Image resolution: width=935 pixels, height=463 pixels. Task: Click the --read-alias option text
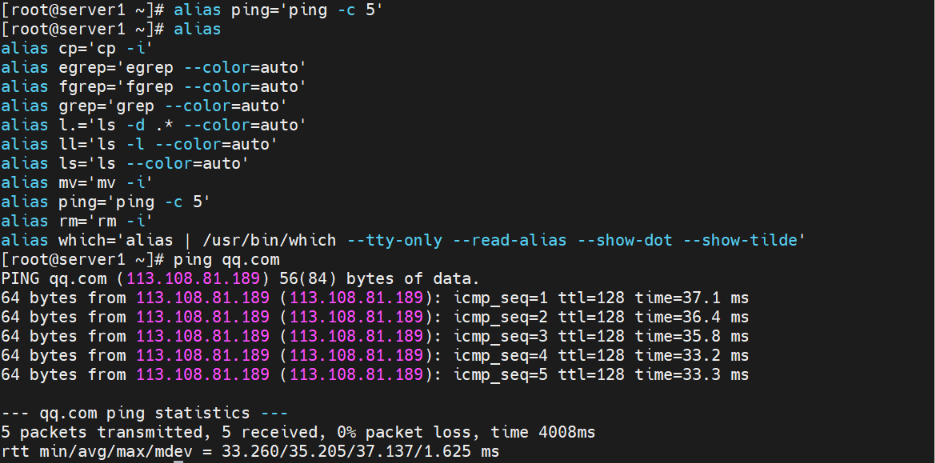pos(509,240)
